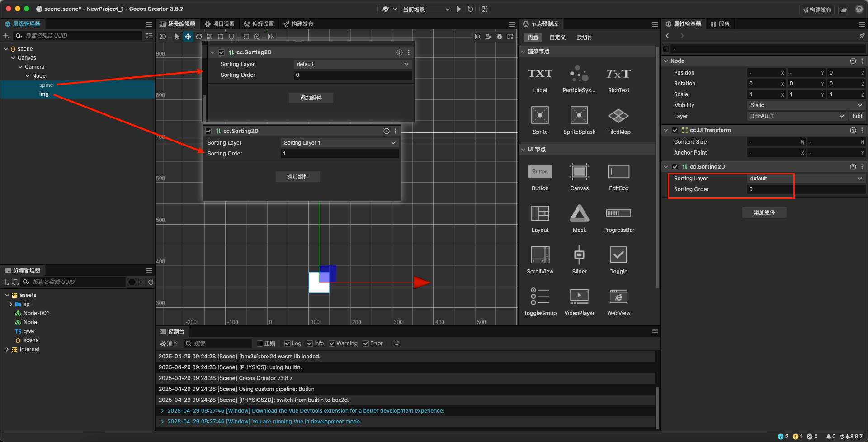Click the layer Edit button
868x442 pixels.
tap(857, 116)
